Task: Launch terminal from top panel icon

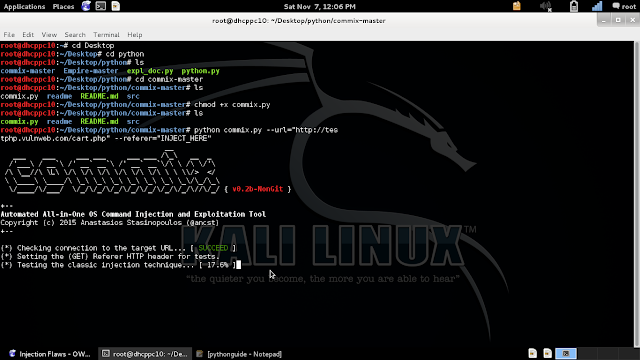Action: (x=100, y=6)
